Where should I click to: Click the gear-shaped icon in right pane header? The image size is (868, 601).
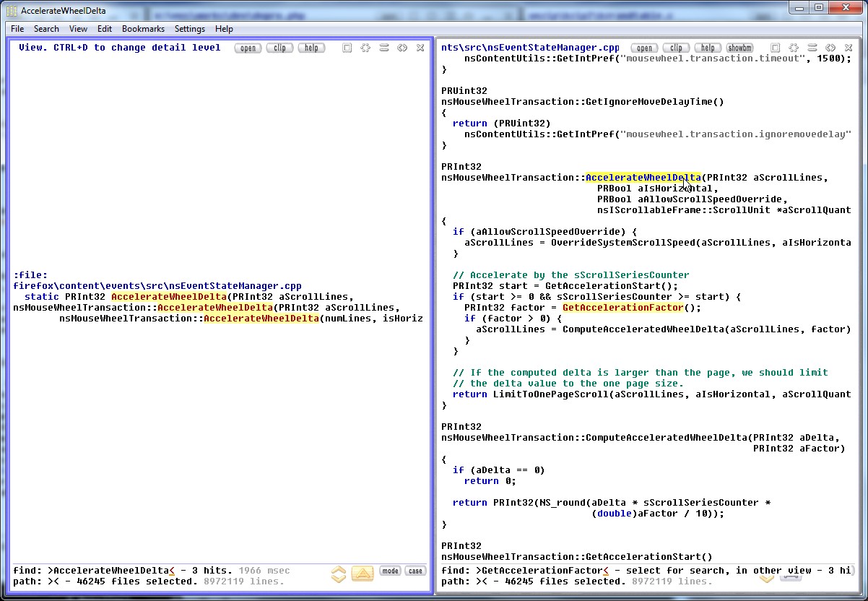(794, 48)
